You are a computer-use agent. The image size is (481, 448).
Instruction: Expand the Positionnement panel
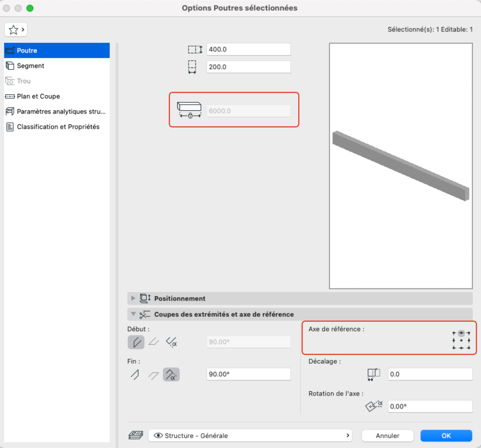click(x=133, y=298)
